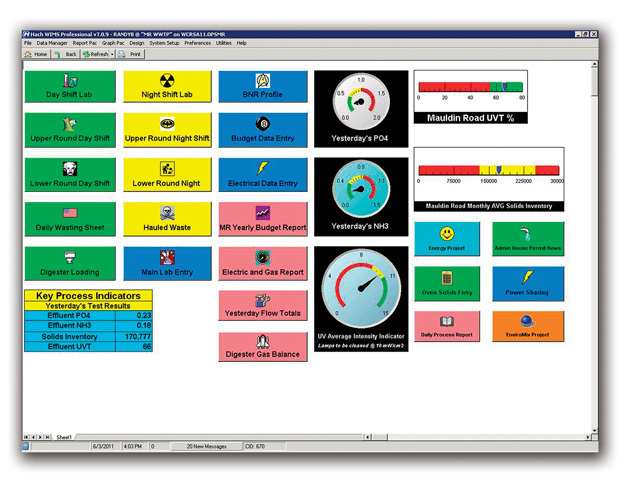Screen dimensions: 640x485
Task: Open the Utilities menu
Action: click(x=223, y=43)
